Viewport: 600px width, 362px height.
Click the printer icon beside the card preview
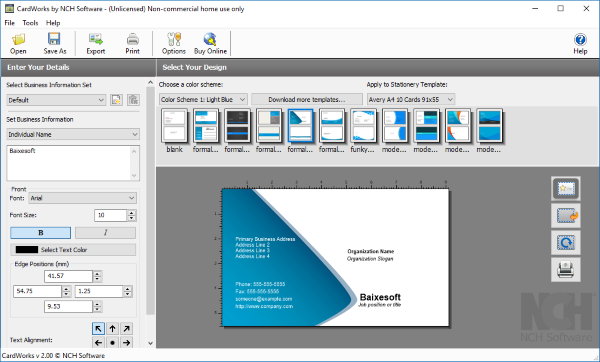click(566, 270)
